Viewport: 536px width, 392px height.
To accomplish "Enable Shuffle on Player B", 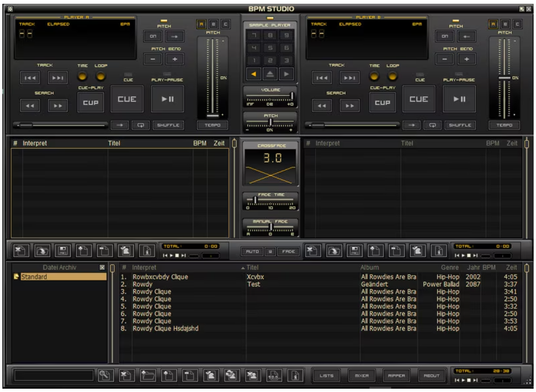I will (x=460, y=125).
